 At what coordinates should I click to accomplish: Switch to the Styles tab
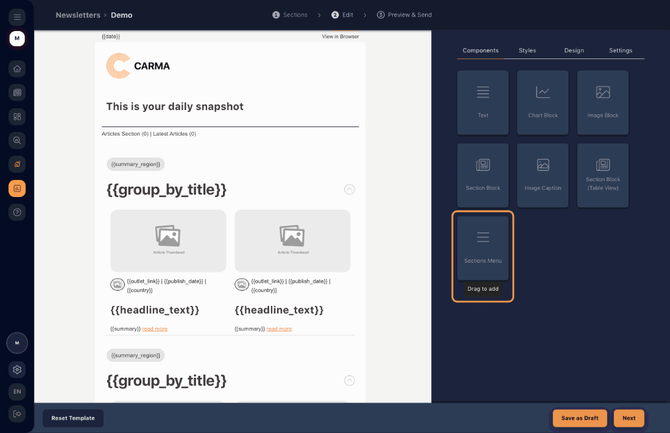527,50
